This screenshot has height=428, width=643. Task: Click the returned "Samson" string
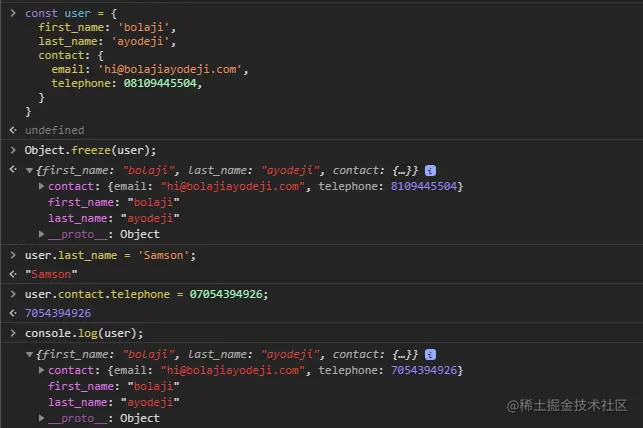click(51, 274)
